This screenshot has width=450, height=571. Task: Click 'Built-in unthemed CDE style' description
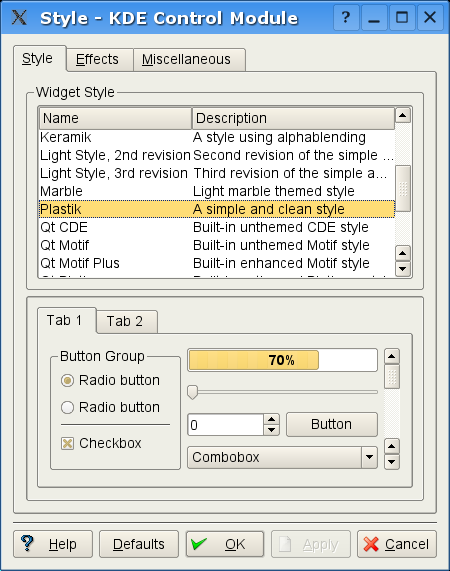tap(281, 227)
